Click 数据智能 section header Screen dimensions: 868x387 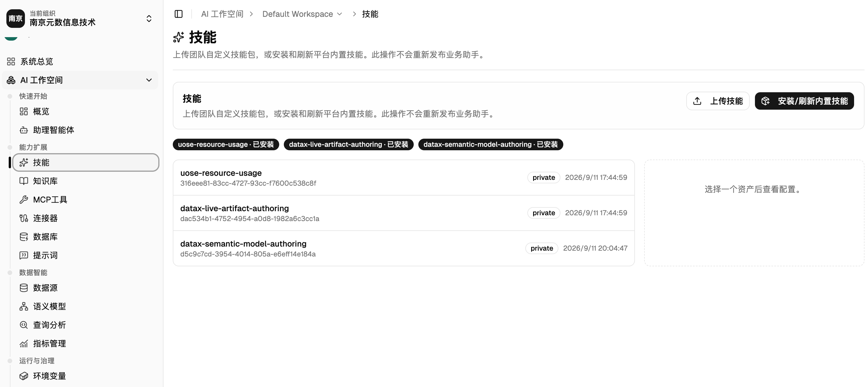coord(33,272)
